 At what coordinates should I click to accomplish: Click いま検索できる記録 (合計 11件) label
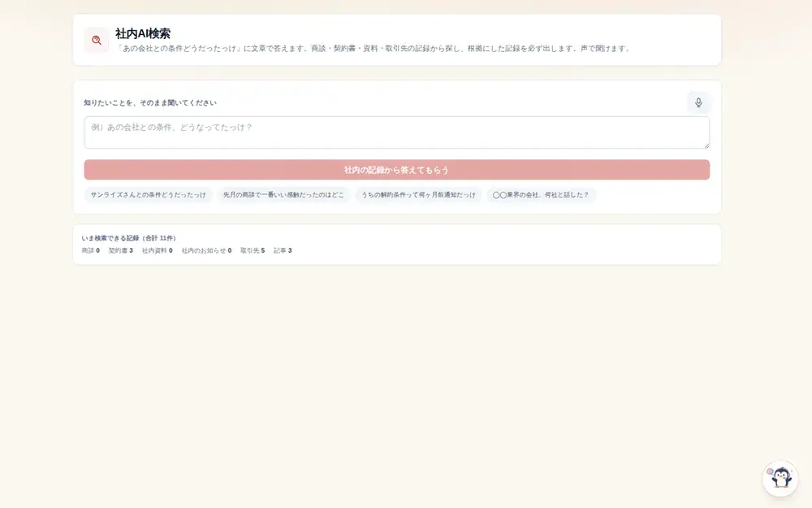(x=129, y=238)
